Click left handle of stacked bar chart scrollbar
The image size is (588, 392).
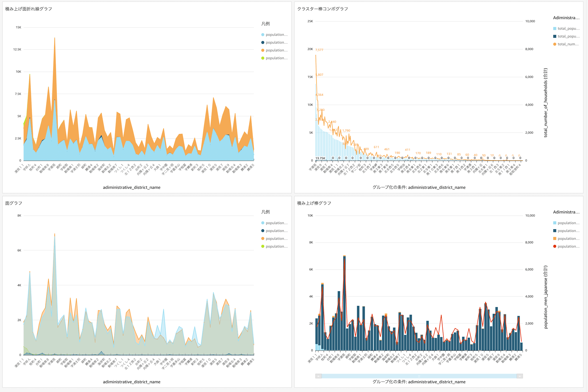[x=318, y=376]
